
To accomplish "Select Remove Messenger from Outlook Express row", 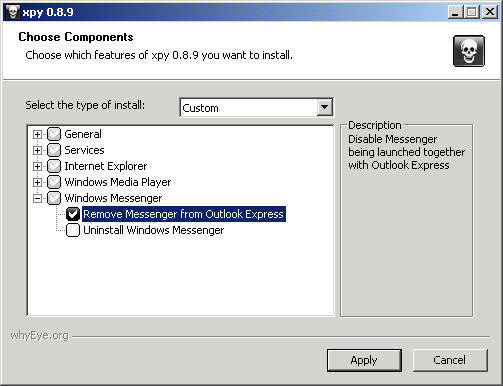I will point(184,214).
